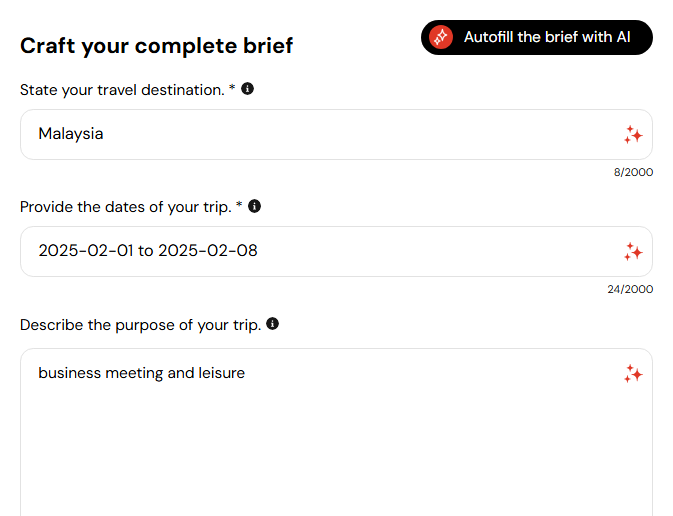Focus the dates field showing 2025-02-01 to 2025-02-08

coord(336,252)
